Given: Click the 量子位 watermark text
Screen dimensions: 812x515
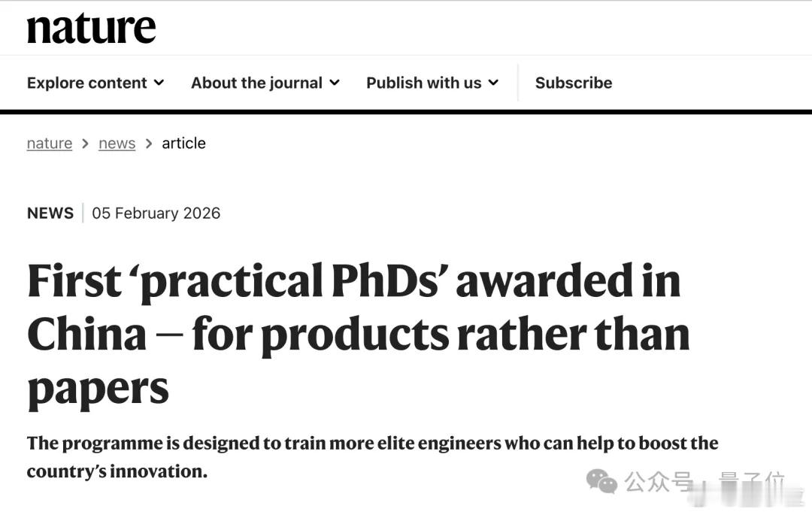Looking at the screenshot, I should coord(750,481).
